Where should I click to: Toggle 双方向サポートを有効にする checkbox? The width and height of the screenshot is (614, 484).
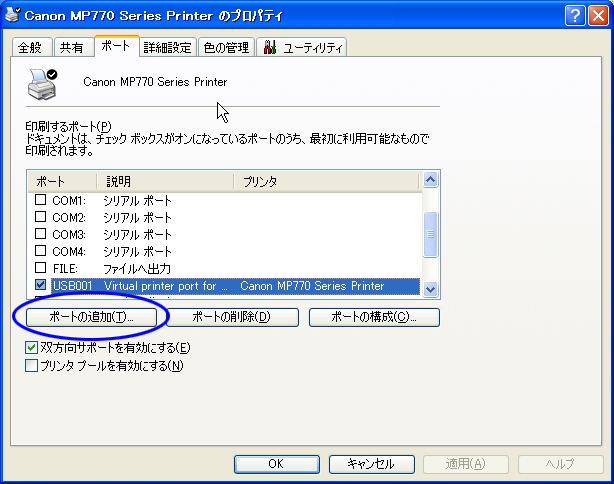tap(31, 347)
